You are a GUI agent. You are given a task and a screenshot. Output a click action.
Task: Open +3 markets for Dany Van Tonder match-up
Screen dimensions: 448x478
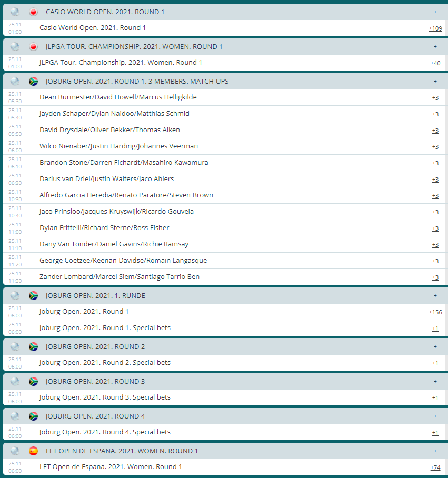435,245
